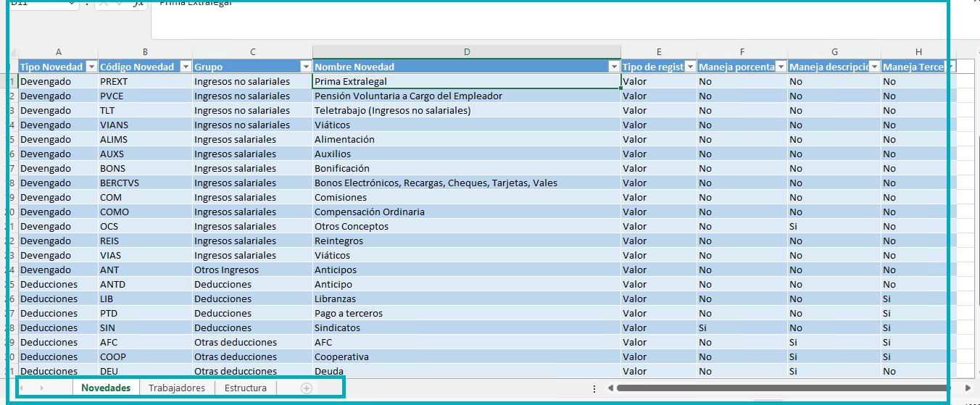Expand the Tipo de registro filter arrow

tap(690, 67)
